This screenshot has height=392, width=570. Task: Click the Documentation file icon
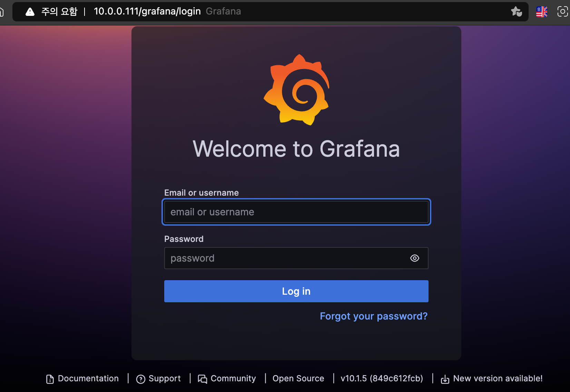(50, 379)
